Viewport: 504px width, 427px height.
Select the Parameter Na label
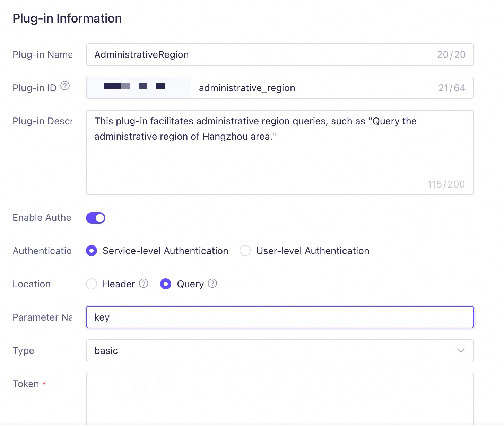[x=42, y=317]
